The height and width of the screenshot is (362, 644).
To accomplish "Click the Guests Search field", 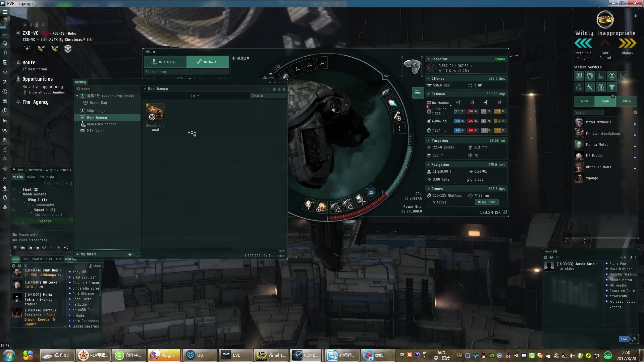I will pos(589,112).
